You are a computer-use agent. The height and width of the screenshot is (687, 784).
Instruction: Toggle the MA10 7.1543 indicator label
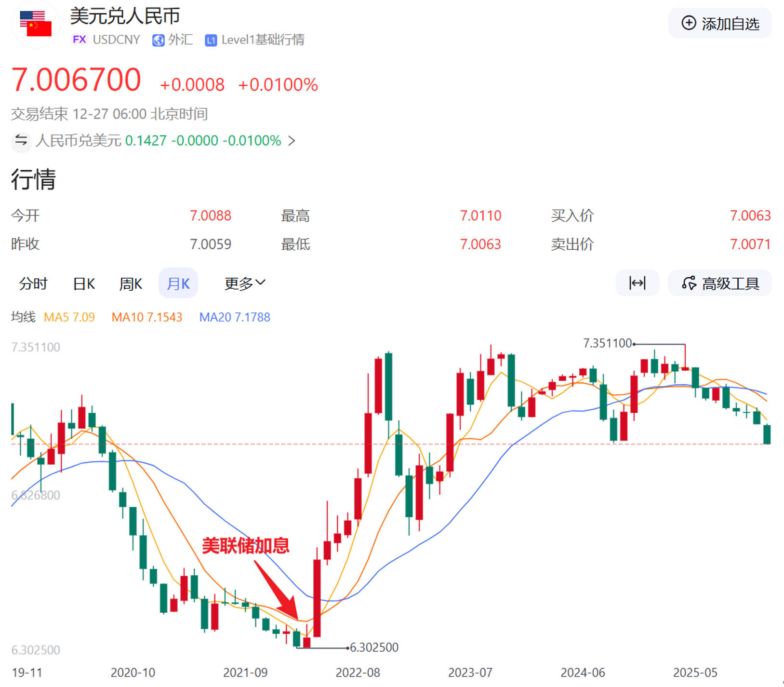[x=147, y=317]
